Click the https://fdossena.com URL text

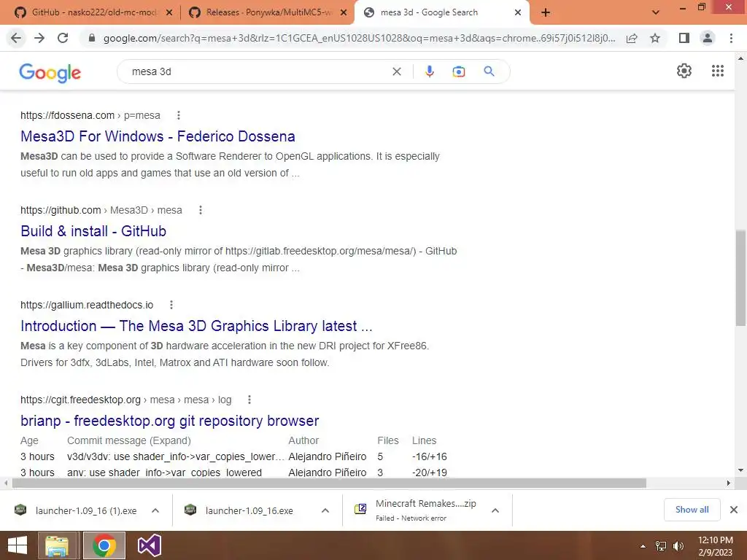tap(67, 115)
